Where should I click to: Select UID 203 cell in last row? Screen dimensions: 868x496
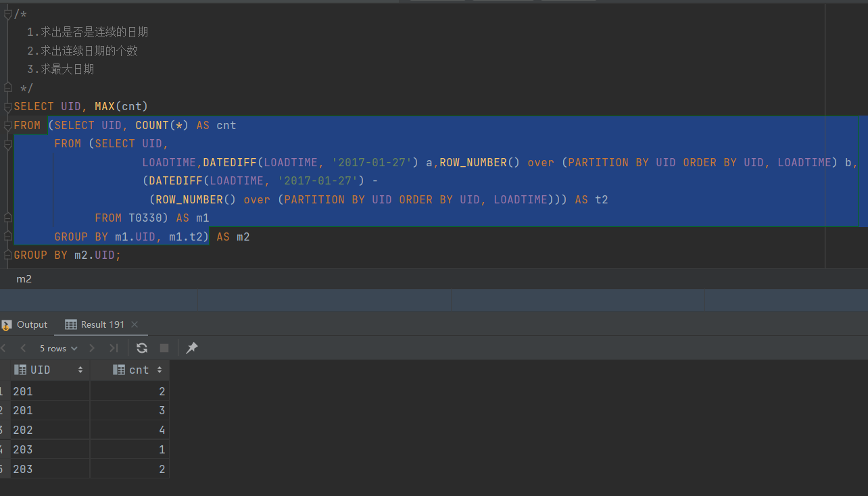coord(49,469)
